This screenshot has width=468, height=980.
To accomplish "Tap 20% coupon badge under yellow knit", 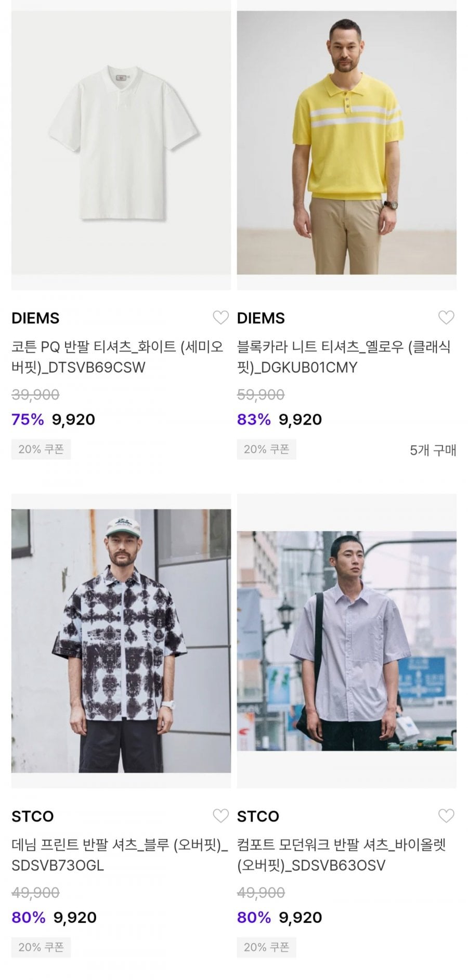I will coord(267,449).
